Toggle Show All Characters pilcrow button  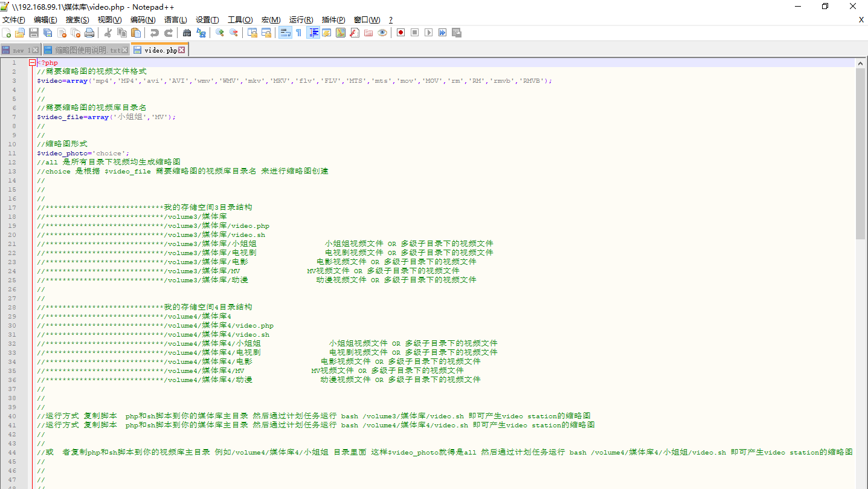click(298, 33)
